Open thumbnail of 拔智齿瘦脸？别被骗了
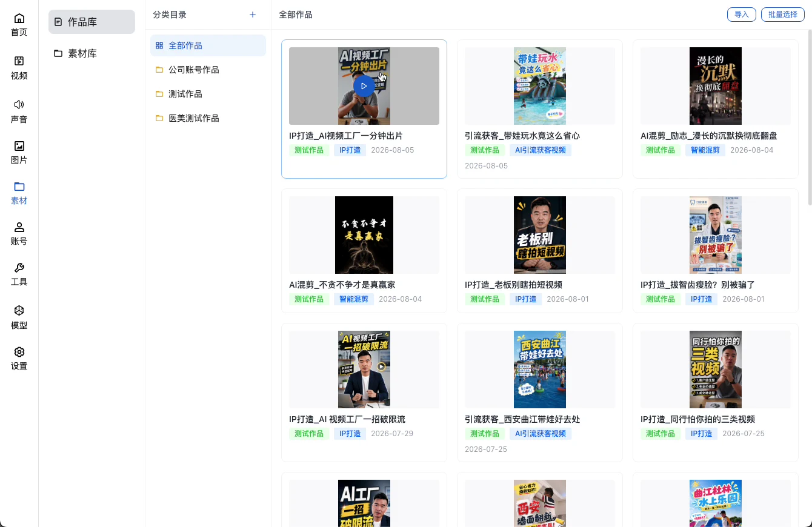The width and height of the screenshot is (812, 527). pos(716,235)
